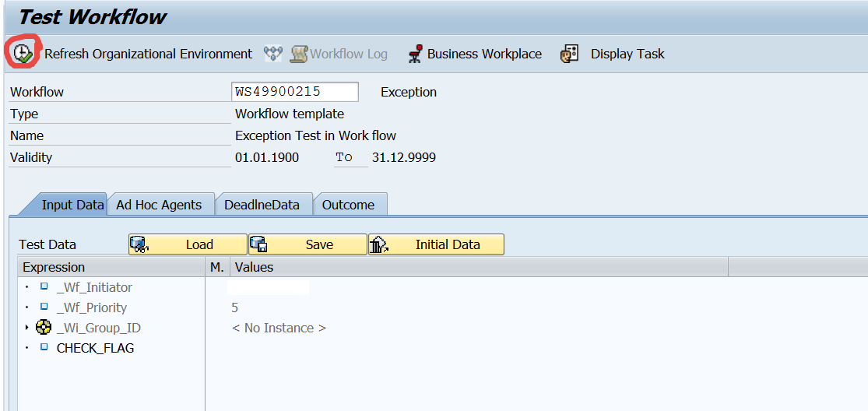Click the Load test data button

tap(188, 244)
